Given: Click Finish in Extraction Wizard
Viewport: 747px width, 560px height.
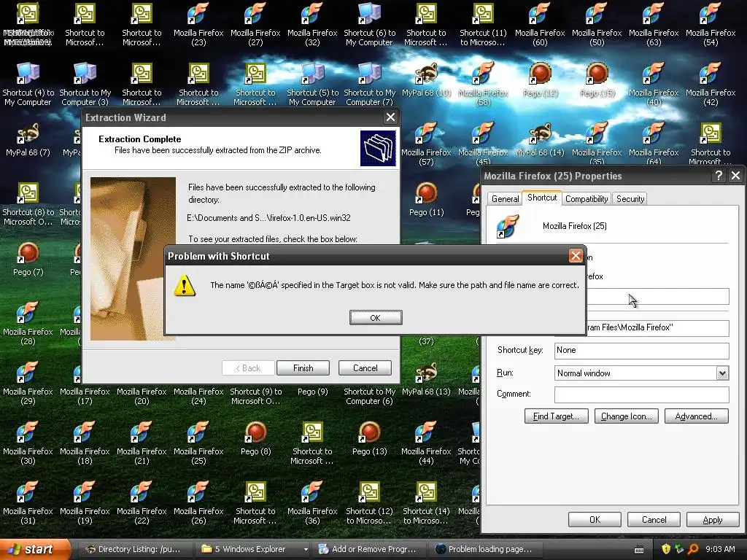Looking at the screenshot, I should [x=303, y=368].
